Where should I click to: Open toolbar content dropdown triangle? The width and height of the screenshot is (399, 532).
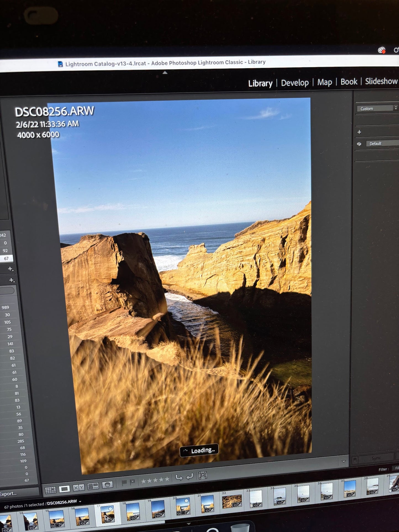[x=343, y=461]
